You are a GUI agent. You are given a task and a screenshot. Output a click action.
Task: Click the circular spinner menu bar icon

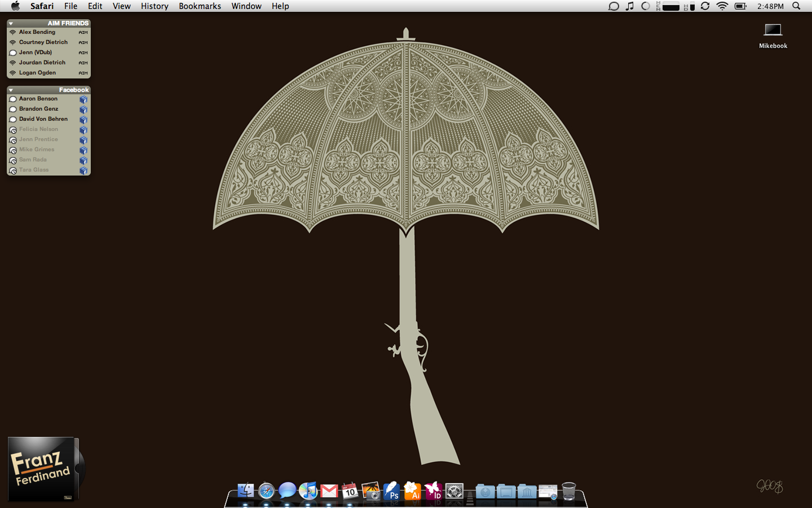(646, 6)
